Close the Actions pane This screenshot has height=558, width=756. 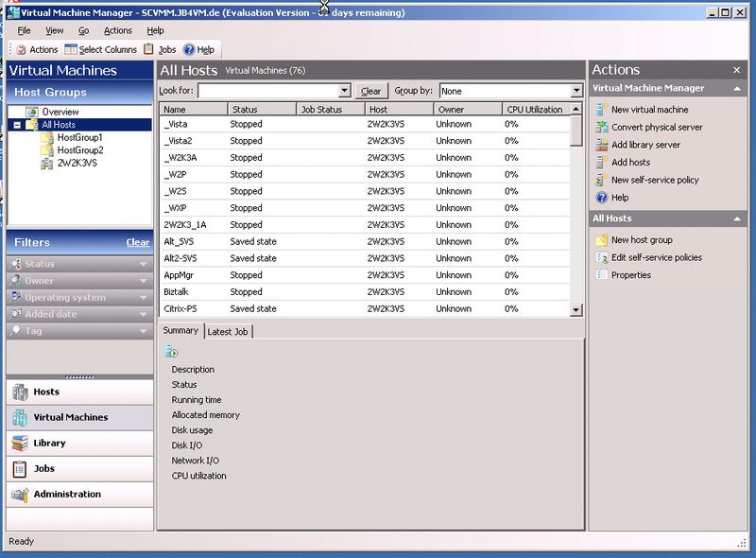point(737,71)
